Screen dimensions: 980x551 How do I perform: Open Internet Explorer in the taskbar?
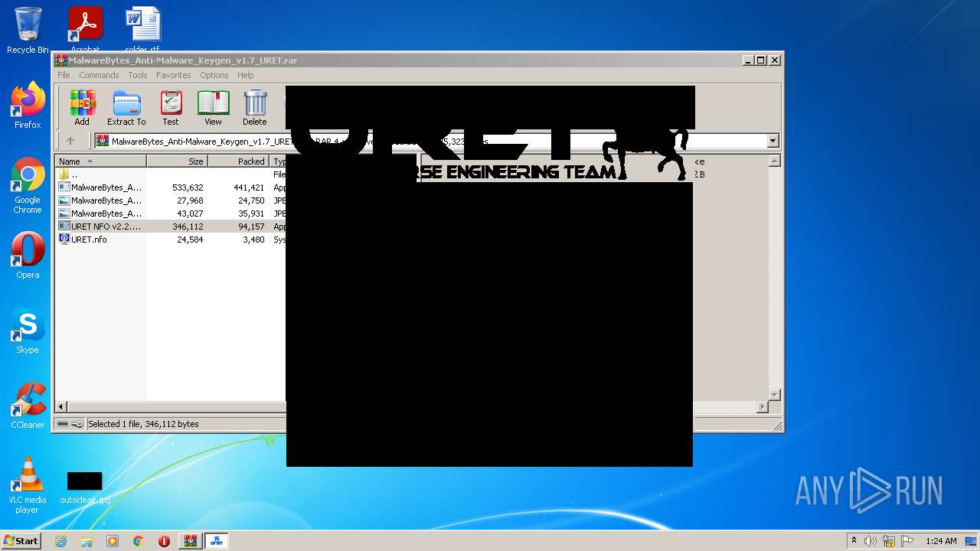[x=60, y=541]
